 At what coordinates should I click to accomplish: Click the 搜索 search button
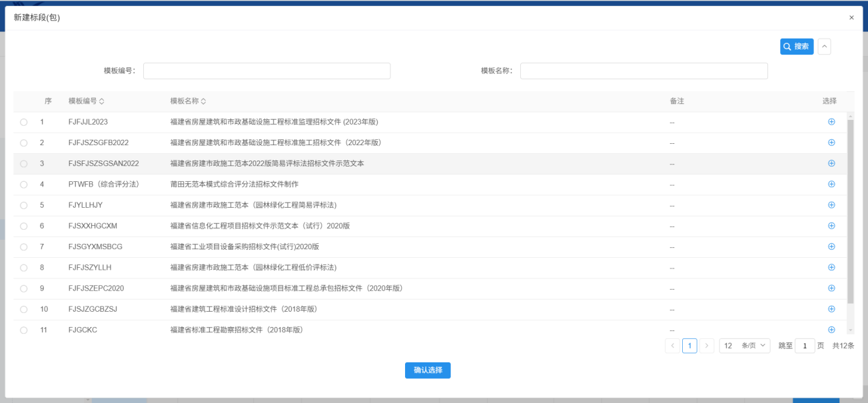797,47
